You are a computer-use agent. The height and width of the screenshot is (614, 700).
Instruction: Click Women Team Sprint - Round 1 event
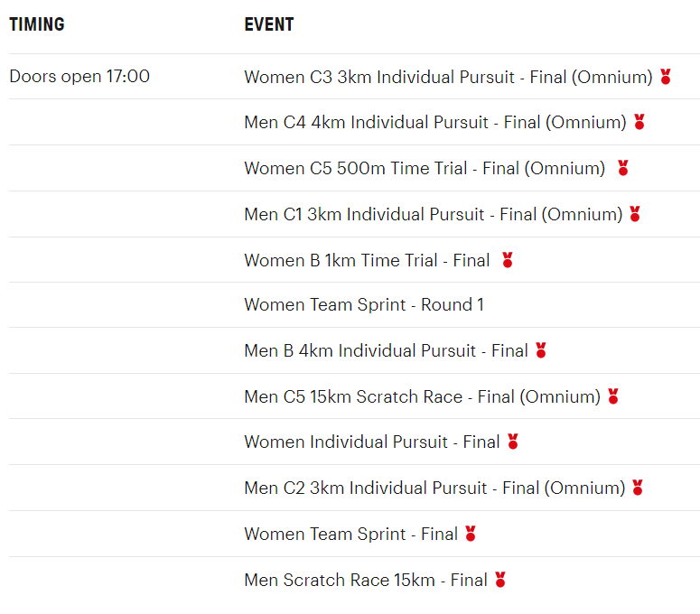point(364,305)
